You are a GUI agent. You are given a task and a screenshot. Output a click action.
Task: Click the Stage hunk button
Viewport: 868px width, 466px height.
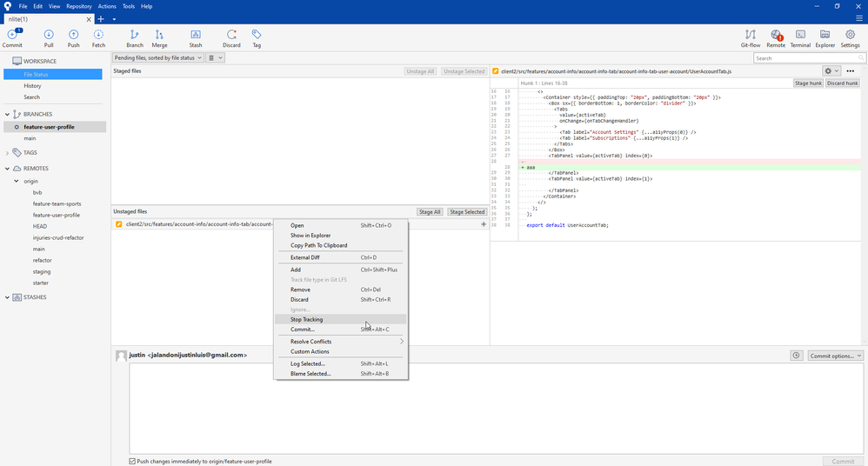(808, 83)
